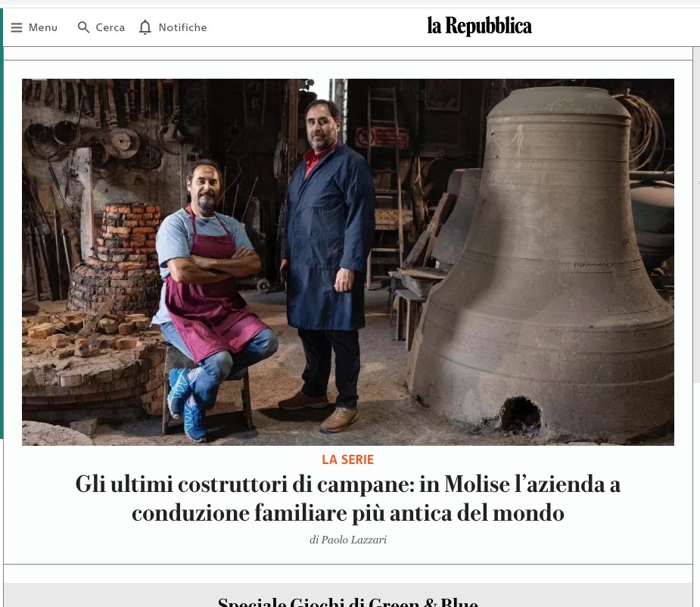700x607 pixels.
Task: Select the Menu label in header
Action: click(x=43, y=28)
